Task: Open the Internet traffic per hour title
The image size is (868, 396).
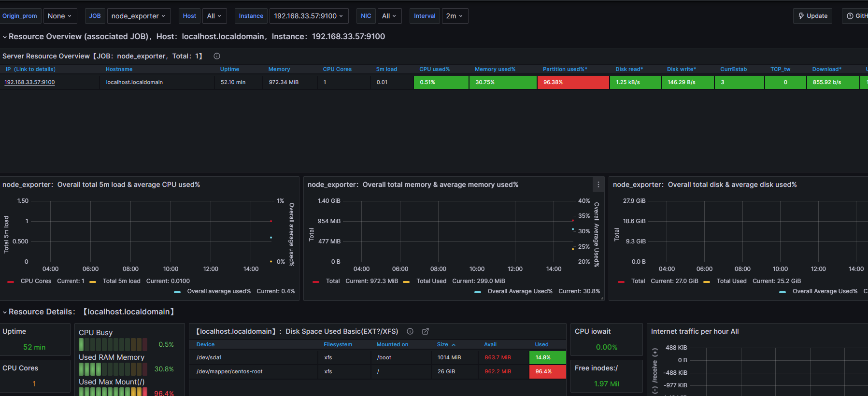Action: tap(695, 331)
